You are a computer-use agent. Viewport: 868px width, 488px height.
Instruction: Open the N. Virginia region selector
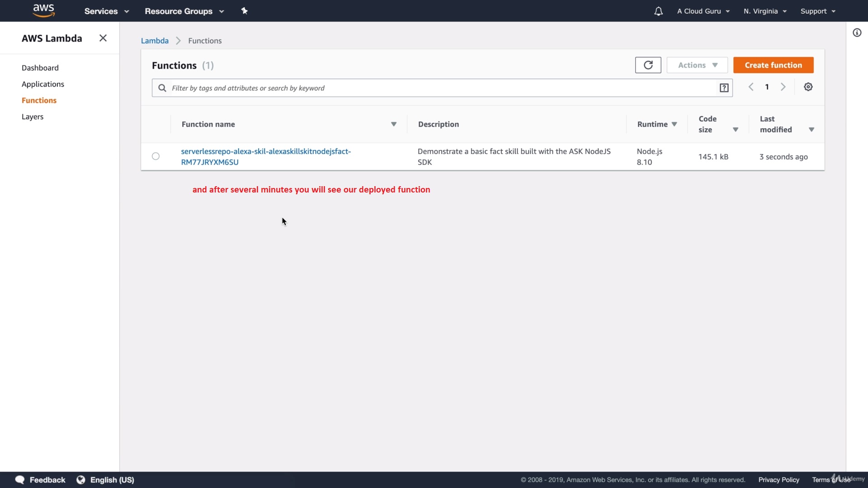765,11
